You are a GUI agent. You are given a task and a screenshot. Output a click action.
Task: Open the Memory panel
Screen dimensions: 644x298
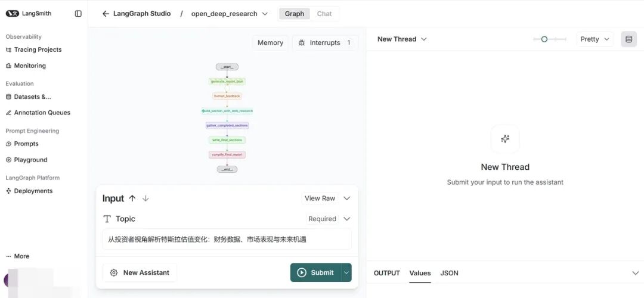click(270, 43)
